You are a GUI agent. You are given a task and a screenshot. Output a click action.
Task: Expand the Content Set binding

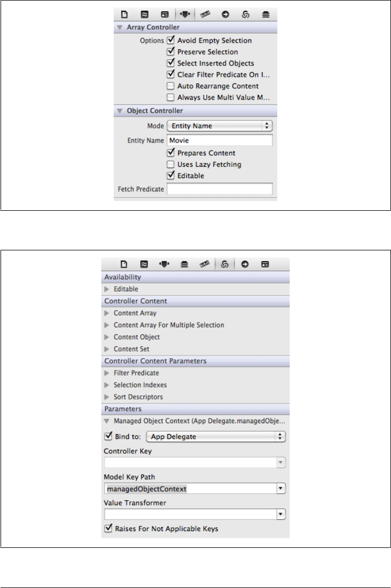point(107,349)
